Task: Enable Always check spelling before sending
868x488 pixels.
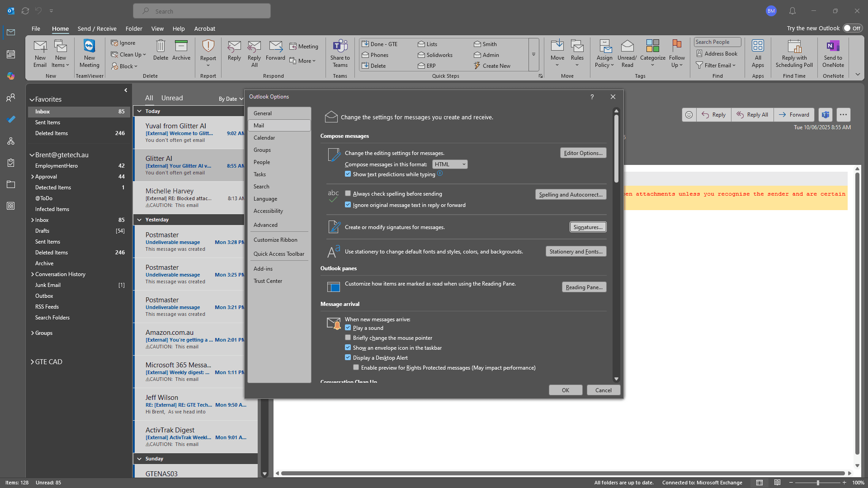Action: 348,193
